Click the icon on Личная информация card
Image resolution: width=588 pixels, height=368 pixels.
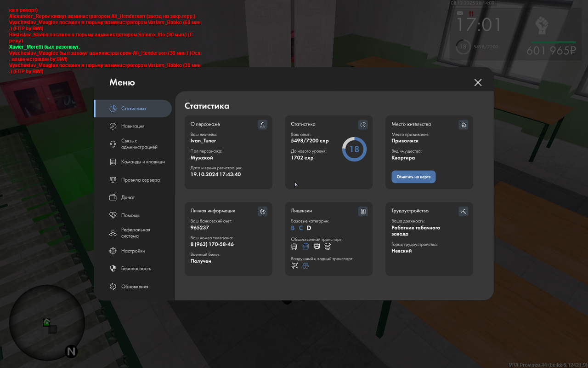pos(262,211)
